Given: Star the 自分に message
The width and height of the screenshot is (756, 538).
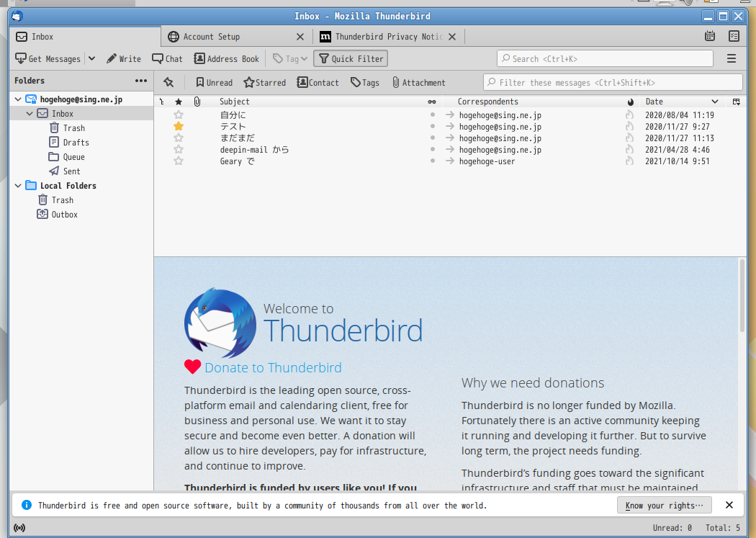Looking at the screenshot, I should pyautogui.click(x=179, y=115).
